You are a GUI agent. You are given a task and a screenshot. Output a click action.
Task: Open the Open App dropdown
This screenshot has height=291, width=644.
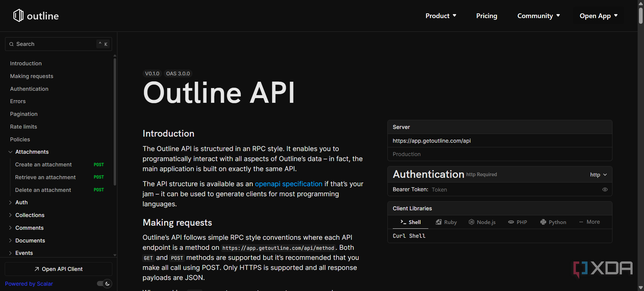click(x=599, y=16)
